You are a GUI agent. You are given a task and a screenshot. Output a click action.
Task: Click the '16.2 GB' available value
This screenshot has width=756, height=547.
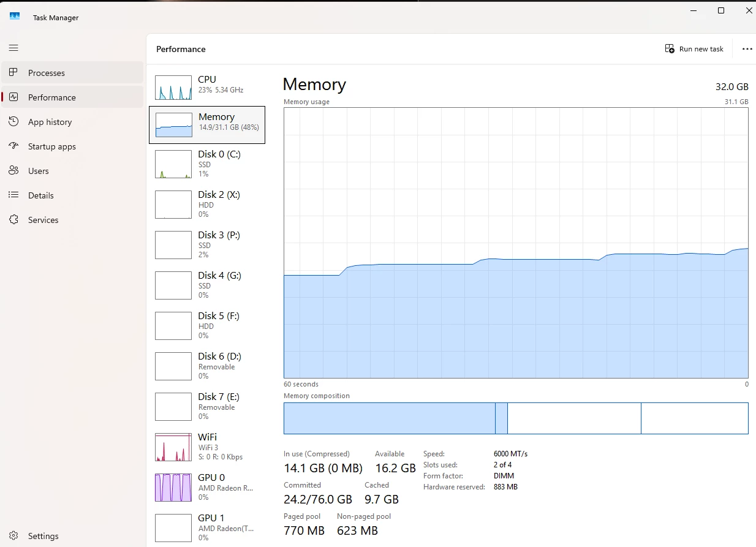[395, 468]
